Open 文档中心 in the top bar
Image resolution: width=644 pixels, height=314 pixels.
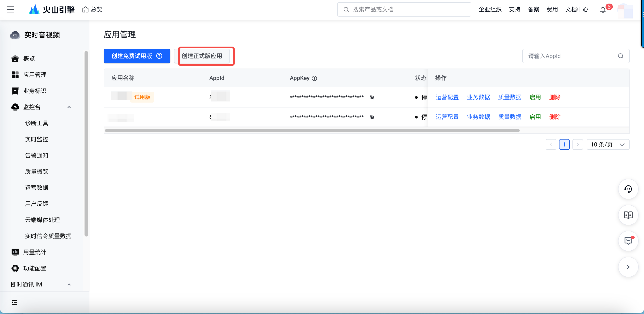576,9
